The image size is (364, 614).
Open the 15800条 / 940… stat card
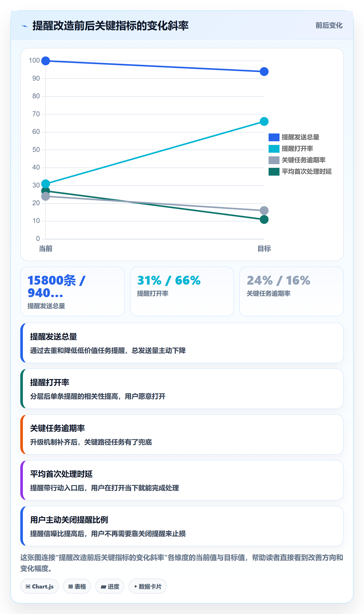click(73, 291)
